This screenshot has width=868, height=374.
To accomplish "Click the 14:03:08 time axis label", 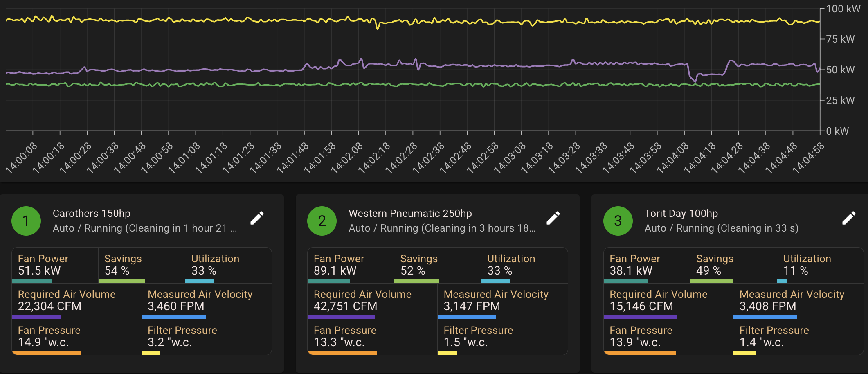I will click(x=510, y=158).
